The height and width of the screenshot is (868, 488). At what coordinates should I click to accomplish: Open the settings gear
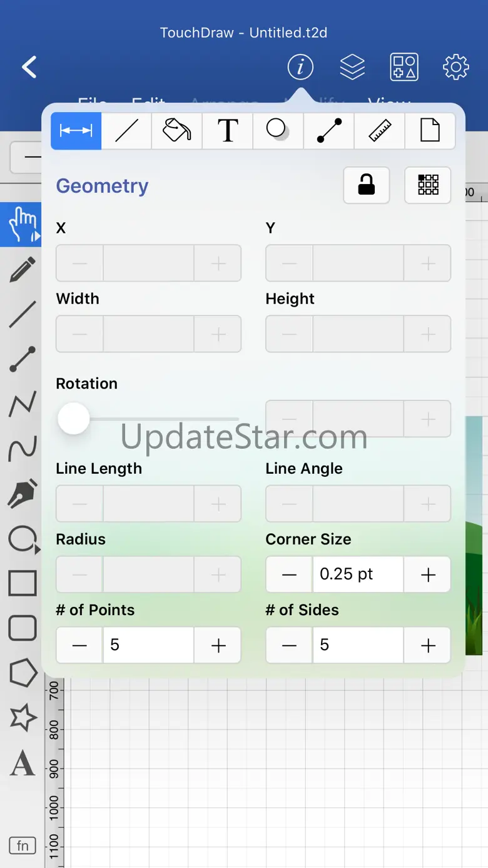[455, 67]
